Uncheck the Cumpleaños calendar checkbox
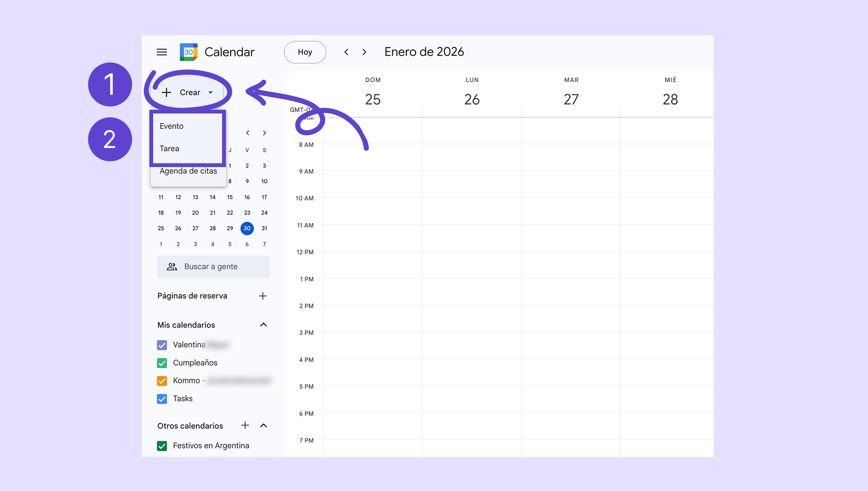The image size is (868, 491). pyautogui.click(x=162, y=363)
